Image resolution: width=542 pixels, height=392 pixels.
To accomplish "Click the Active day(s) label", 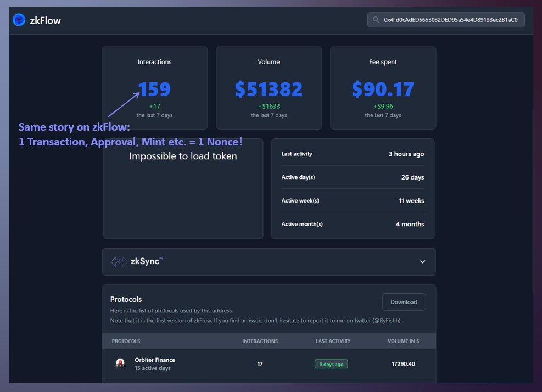I will [298, 177].
